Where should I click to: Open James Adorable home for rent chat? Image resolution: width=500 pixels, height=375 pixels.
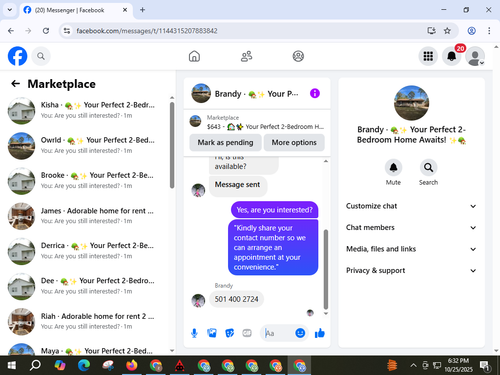coord(87,216)
